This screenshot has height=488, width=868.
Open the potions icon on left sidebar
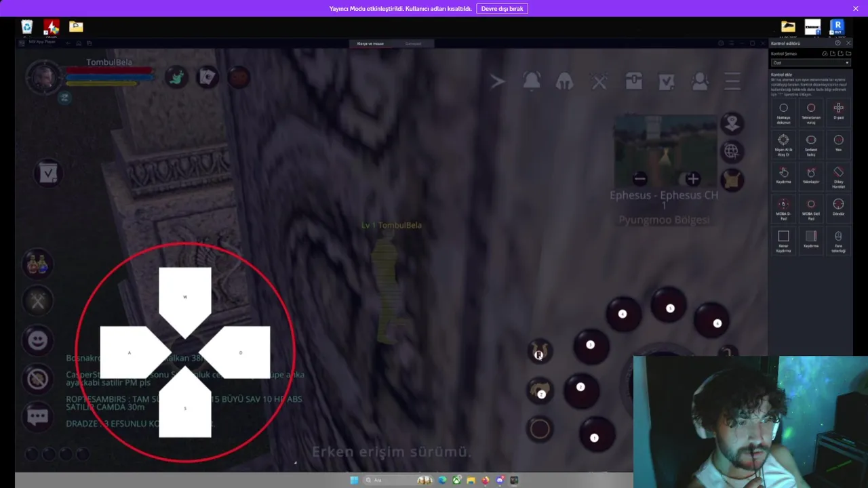tap(37, 263)
